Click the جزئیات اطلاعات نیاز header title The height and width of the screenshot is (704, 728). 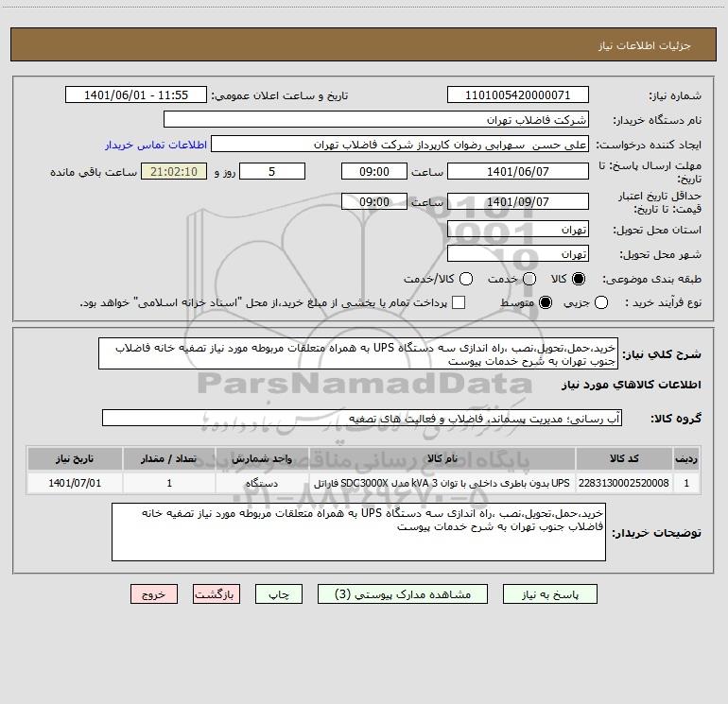pyautogui.click(x=645, y=45)
